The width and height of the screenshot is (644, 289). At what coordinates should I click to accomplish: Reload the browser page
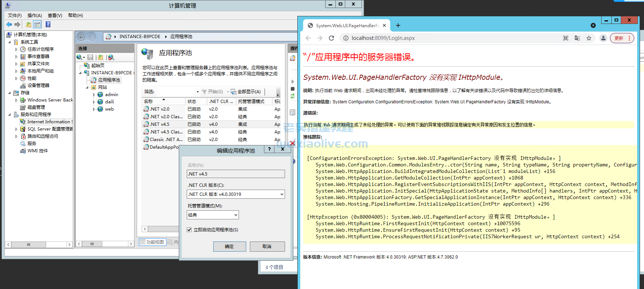point(331,38)
